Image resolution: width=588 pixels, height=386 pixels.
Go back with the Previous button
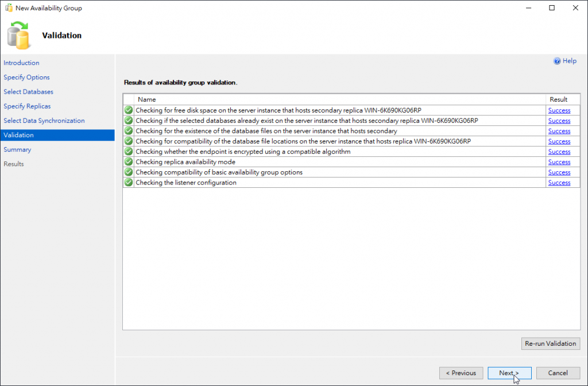click(461, 373)
